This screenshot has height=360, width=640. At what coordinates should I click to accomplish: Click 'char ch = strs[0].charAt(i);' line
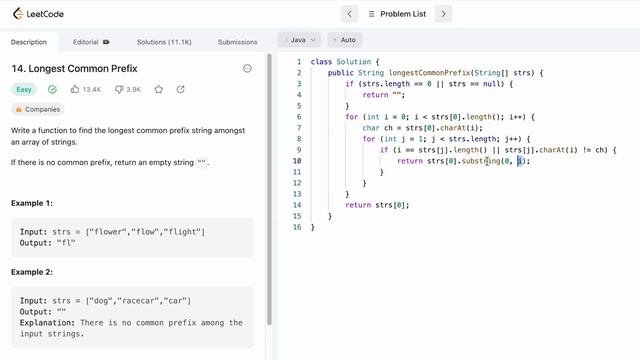click(x=422, y=128)
